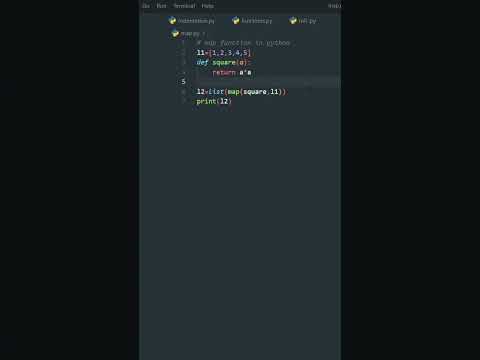Click Python icon on indentation.py tab

[x=172, y=21]
